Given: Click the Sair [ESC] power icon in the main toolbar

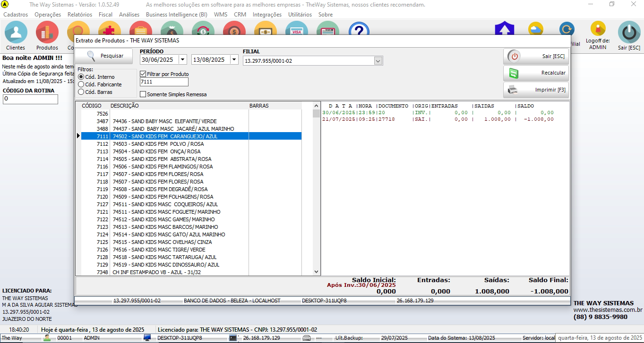Looking at the screenshot, I should tap(629, 33).
